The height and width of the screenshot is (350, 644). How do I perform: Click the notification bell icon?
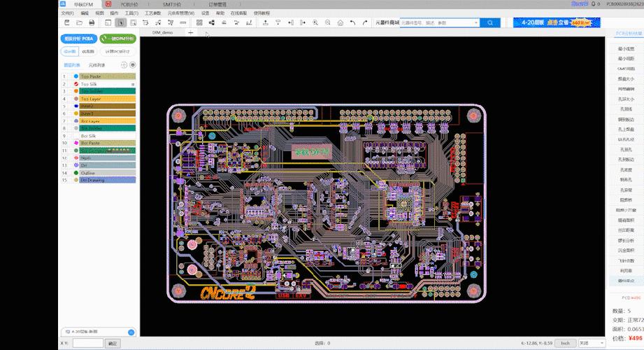(594, 4)
